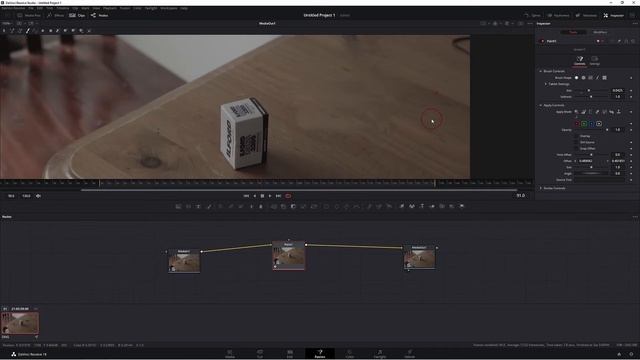The image size is (640, 360).
Task: Collapse the Brush Controls section
Action: tap(541, 71)
